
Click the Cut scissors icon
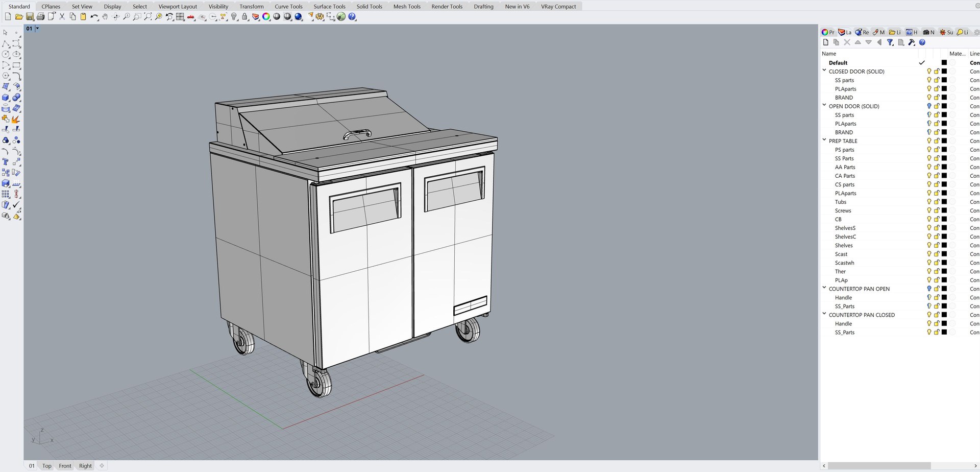[x=62, y=16]
